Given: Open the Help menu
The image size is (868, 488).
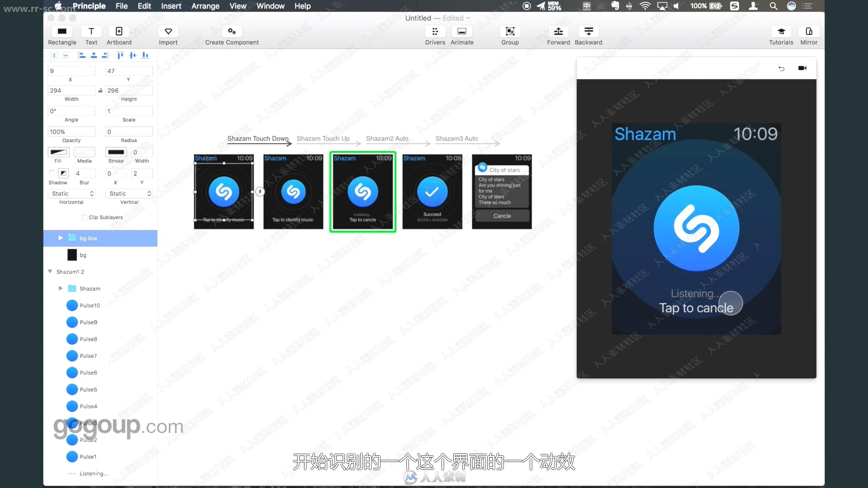Looking at the screenshot, I should tap(302, 6).
